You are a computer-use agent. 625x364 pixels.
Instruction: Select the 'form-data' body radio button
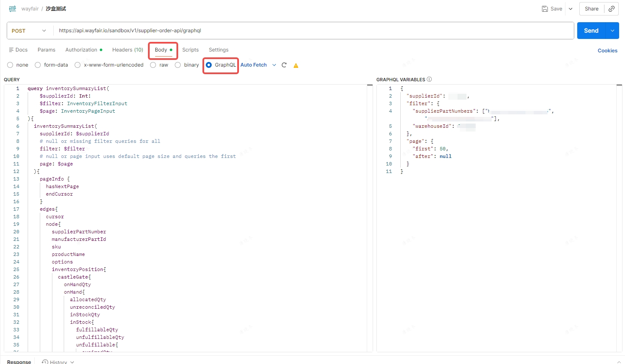point(38,65)
